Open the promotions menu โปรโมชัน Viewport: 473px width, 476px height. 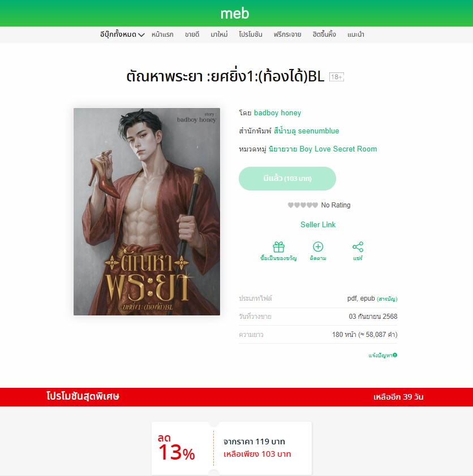point(251,34)
